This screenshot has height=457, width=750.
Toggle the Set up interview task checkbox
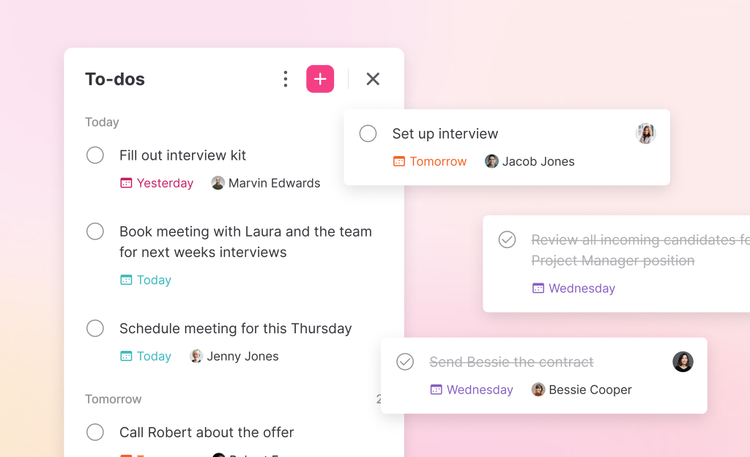pos(368,133)
